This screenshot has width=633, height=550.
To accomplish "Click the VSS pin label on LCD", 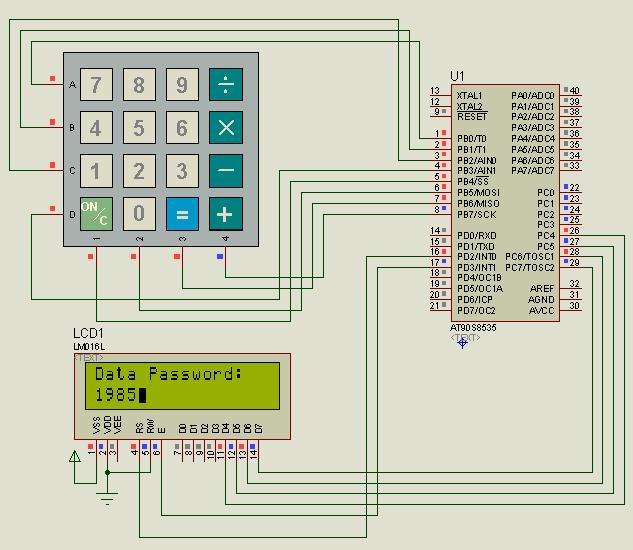I will 96,425.
